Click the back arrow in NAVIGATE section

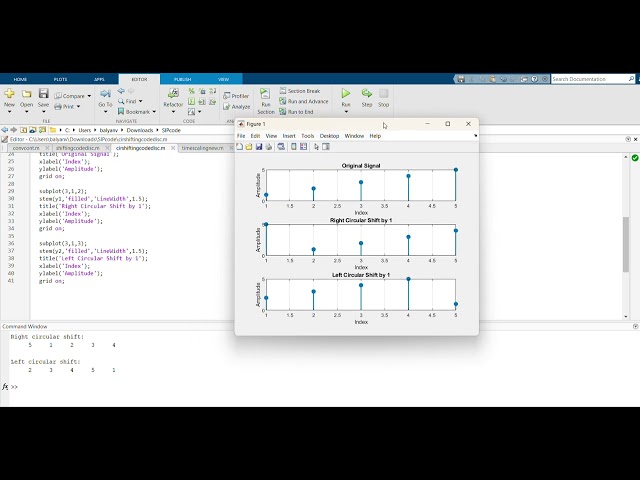121,91
